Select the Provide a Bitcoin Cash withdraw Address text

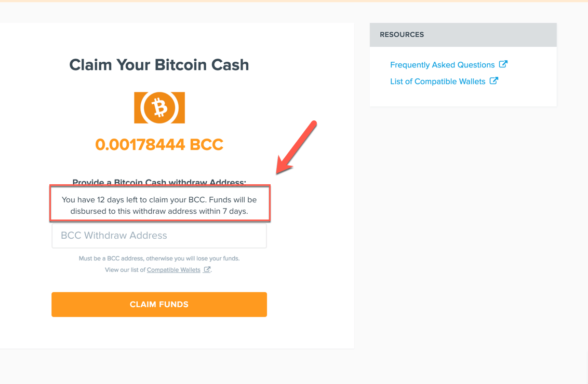click(159, 182)
